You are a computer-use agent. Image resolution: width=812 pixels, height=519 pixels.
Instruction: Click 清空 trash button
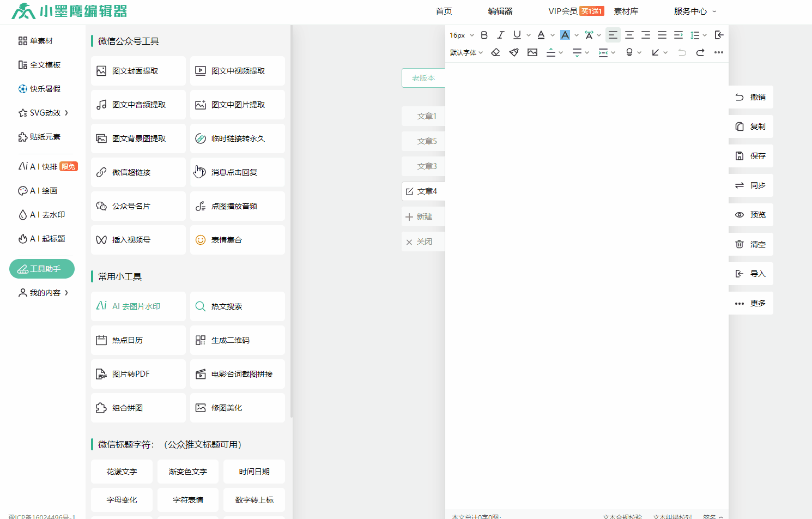tap(751, 244)
